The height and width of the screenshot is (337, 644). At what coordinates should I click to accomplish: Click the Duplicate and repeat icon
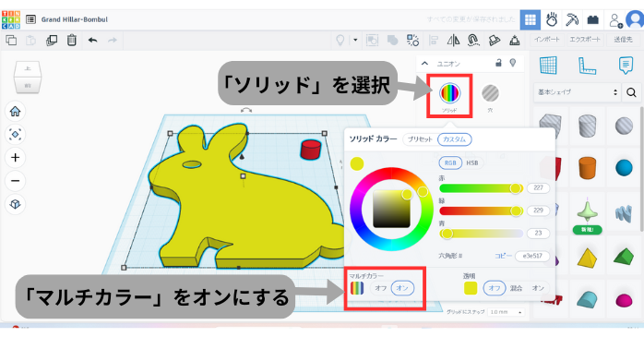tap(52, 41)
